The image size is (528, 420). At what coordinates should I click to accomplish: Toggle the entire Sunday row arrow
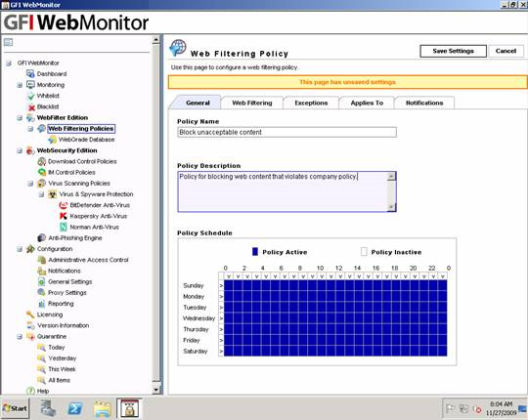coord(221,285)
